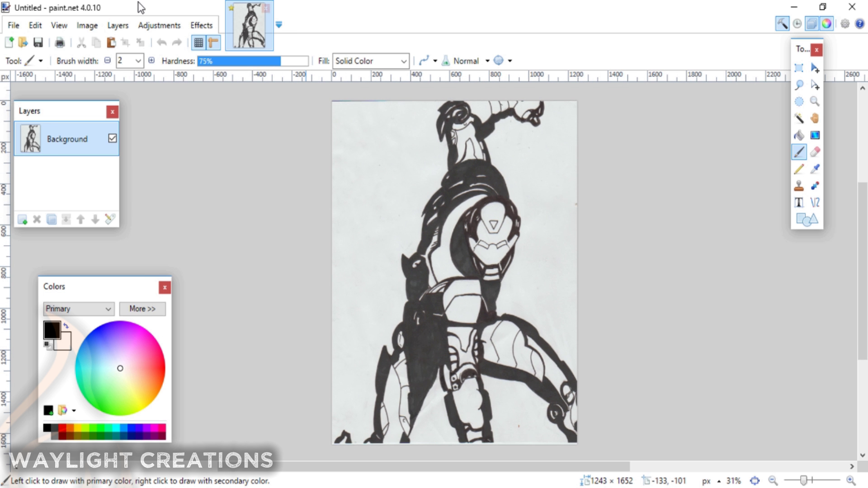Select the Pencil tool
Screen dimensions: 868x488
click(799, 169)
